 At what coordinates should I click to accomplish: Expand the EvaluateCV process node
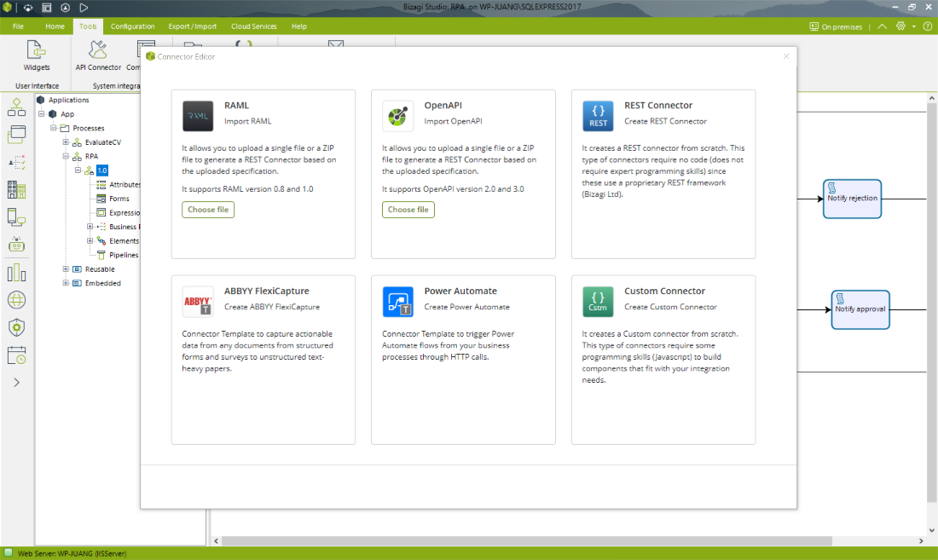[x=66, y=142]
